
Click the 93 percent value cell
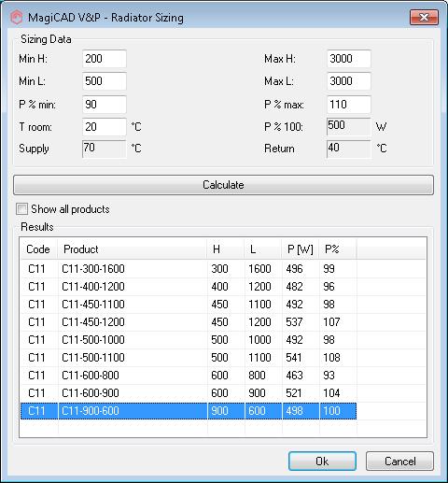pyautogui.click(x=338, y=376)
